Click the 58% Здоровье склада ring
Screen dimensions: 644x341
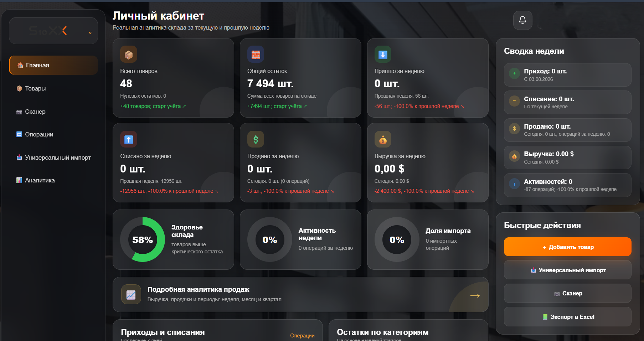pos(143,239)
